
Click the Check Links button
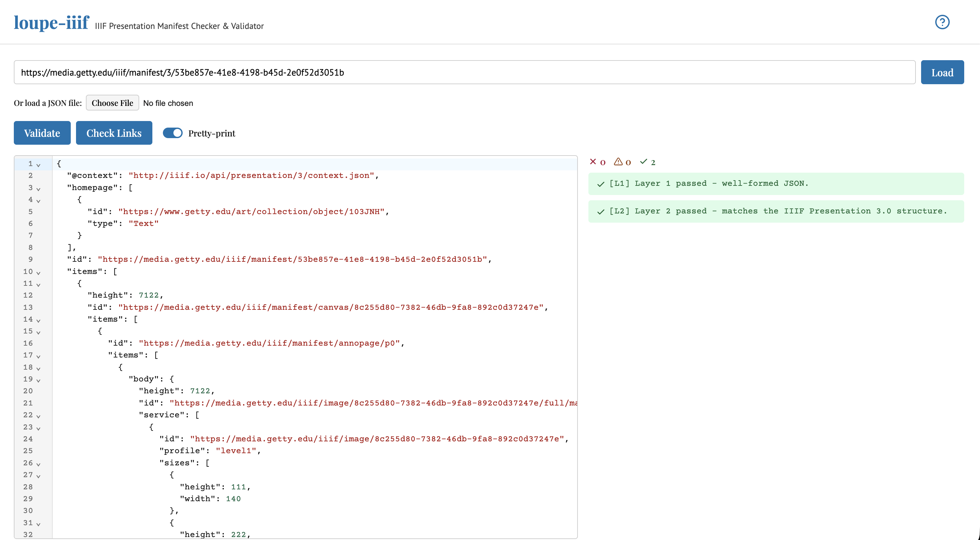114,133
